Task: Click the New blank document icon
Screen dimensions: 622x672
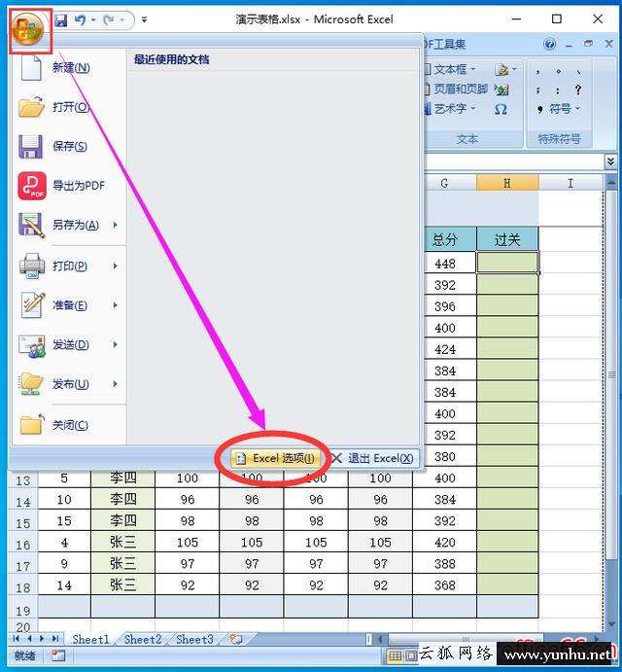Action: (31, 68)
